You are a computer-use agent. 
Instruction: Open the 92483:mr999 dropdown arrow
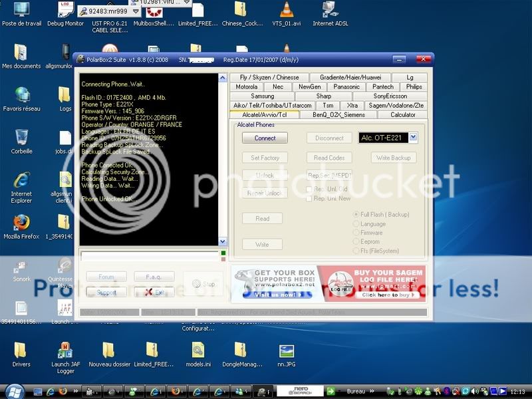pyautogui.click(x=136, y=11)
